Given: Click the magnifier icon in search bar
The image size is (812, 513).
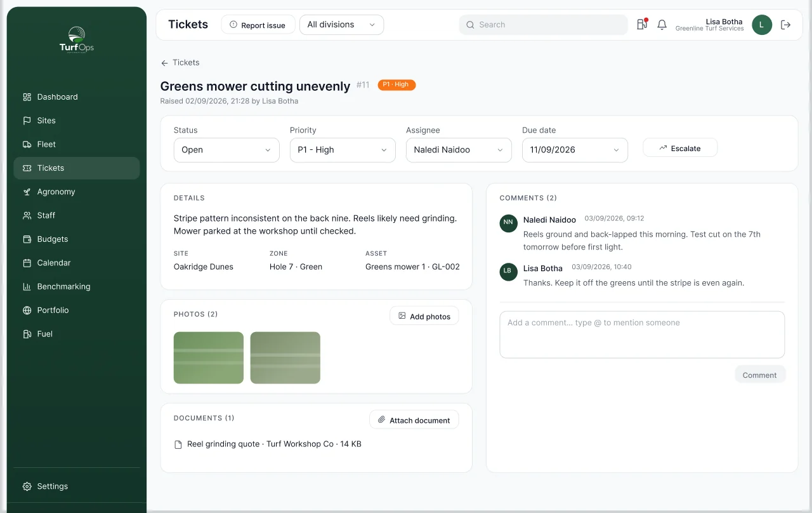Looking at the screenshot, I should coord(470,25).
